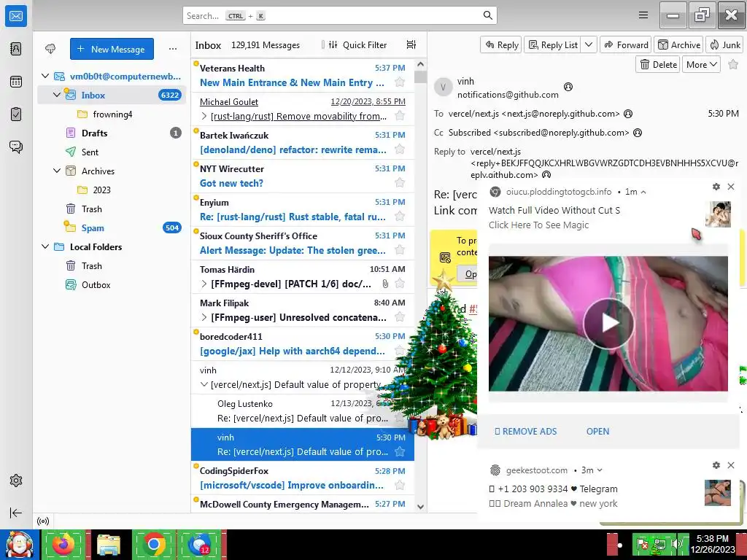Click message list scroll down arrow
This screenshot has width=747, height=560.
[420, 507]
